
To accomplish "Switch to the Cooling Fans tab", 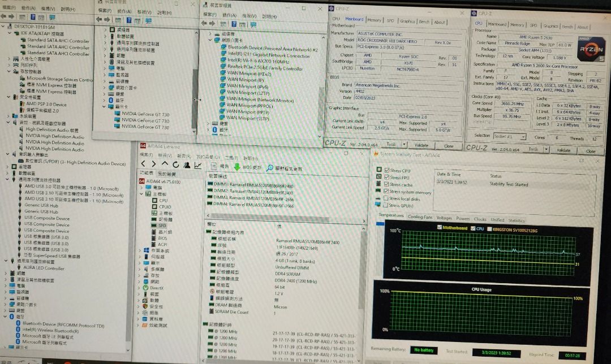I will (420, 217).
